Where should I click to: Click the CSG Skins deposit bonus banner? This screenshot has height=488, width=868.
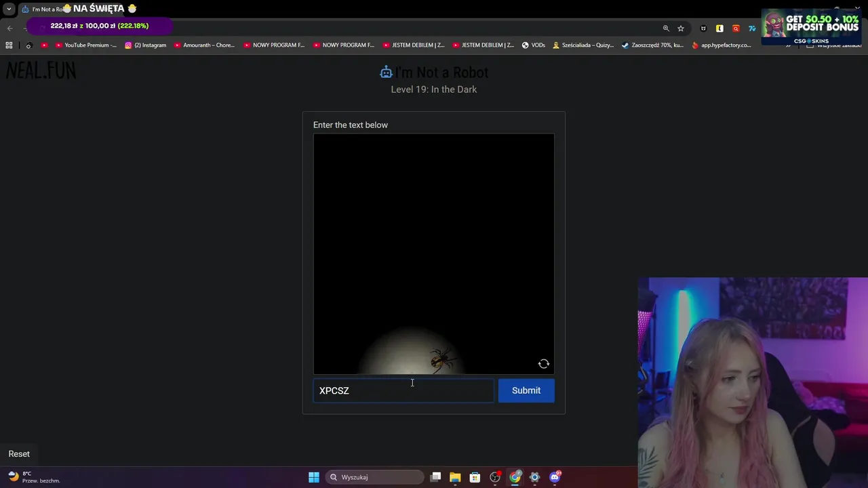[811, 27]
